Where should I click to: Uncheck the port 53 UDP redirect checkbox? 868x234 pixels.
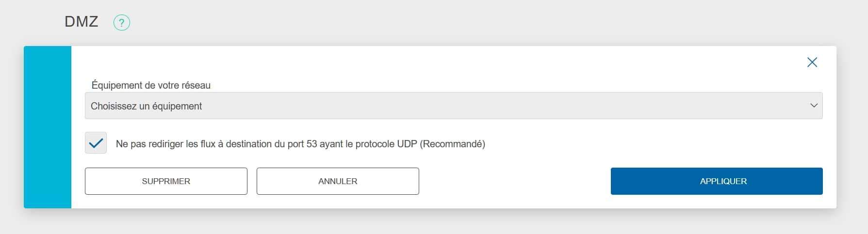(x=96, y=143)
